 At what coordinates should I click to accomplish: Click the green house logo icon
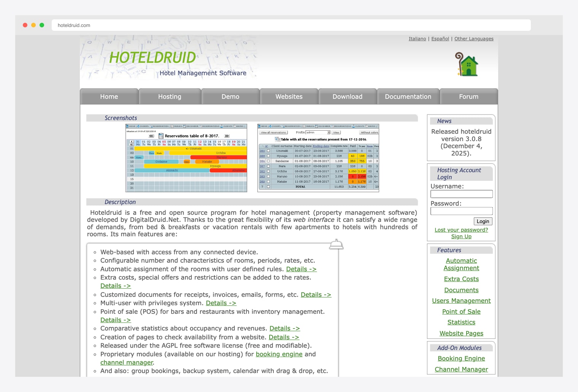(467, 64)
